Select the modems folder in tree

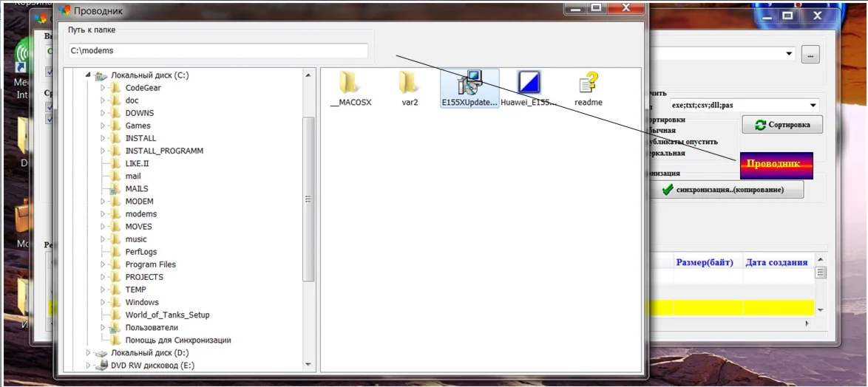point(141,214)
